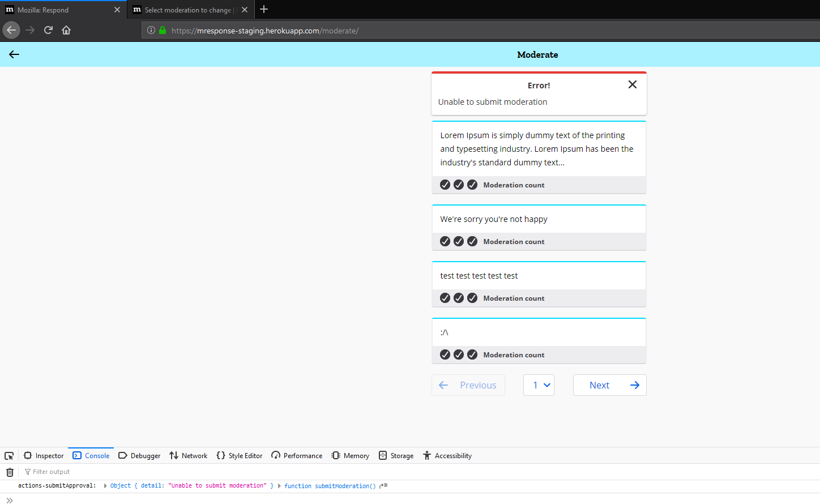Click the green padlock security icon

pos(163,31)
